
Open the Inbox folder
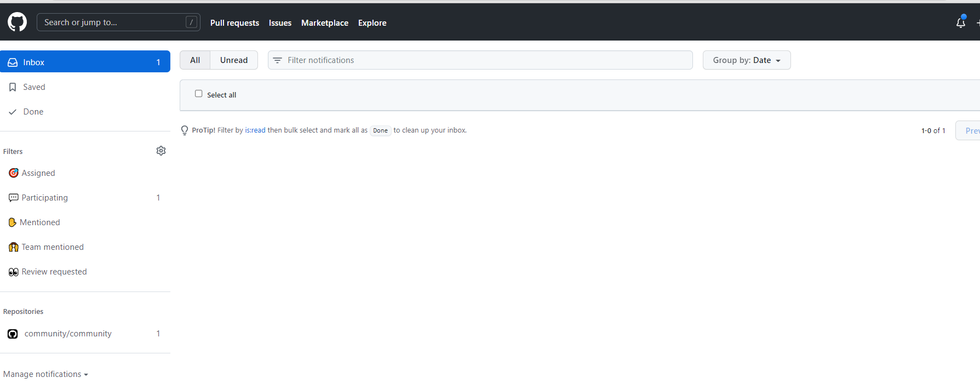coord(85,62)
